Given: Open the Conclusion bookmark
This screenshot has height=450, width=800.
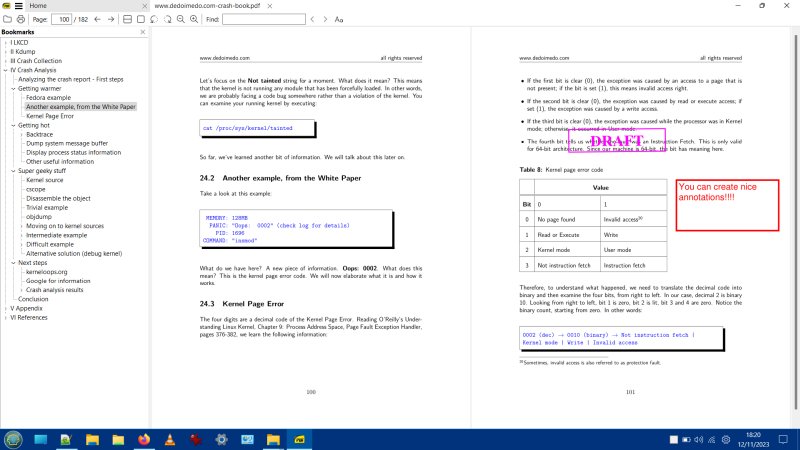Looking at the screenshot, I should click(33, 299).
